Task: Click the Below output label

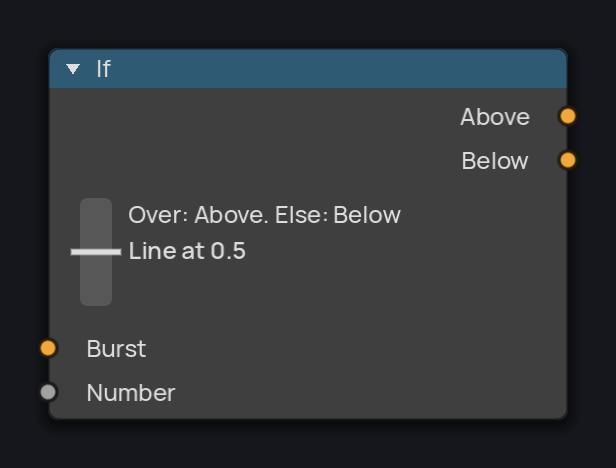Action: [495, 161]
